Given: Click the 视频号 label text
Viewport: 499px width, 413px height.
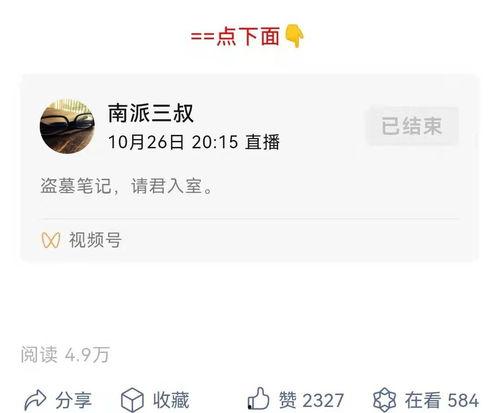Looking at the screenshot, I should pos(95,240).
